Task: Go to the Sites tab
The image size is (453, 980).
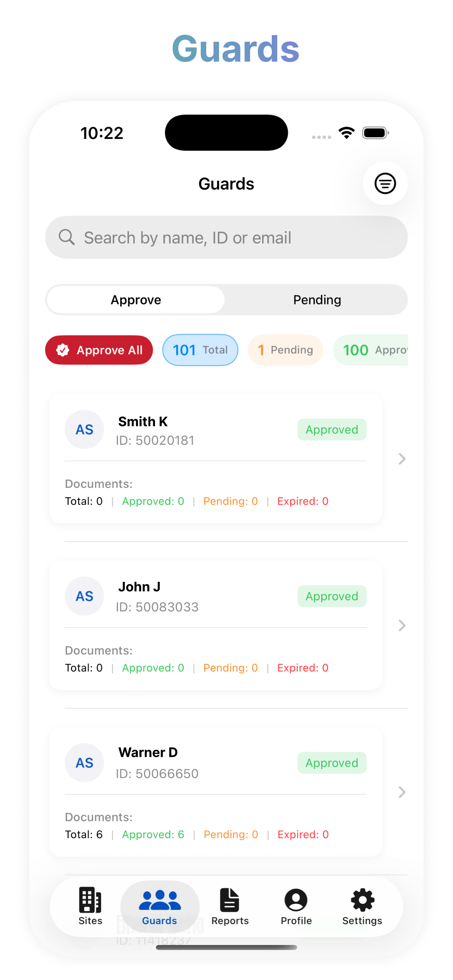Action: pos(90,907)
